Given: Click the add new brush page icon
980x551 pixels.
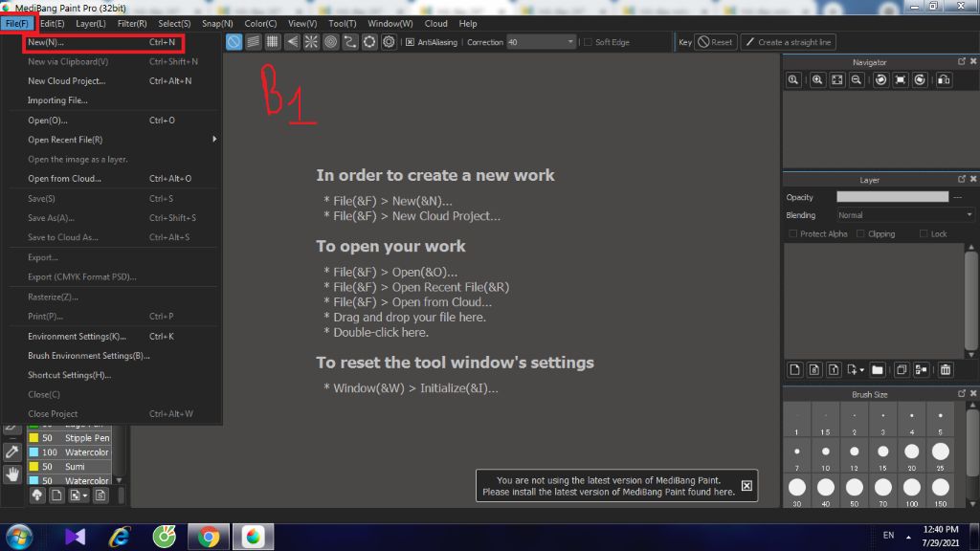Looking at the screenshot, I should pyautogui.click(x=56, y=496).
